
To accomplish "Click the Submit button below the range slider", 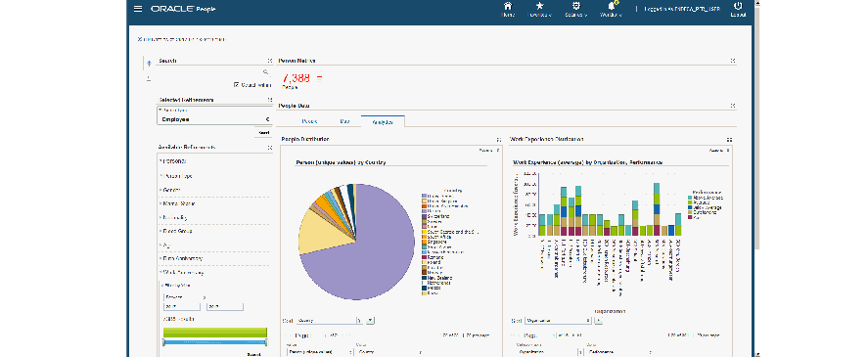I will pos(253,354).
